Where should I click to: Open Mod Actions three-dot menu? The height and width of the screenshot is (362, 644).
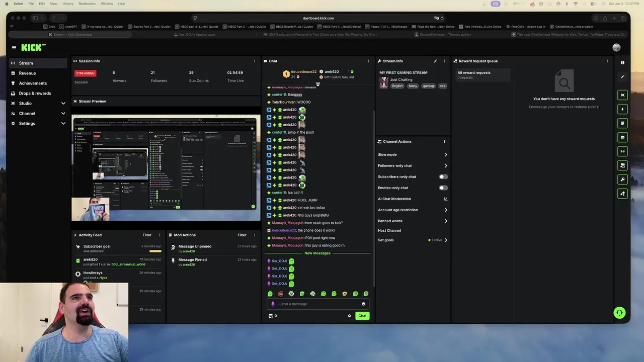[255, 235]
